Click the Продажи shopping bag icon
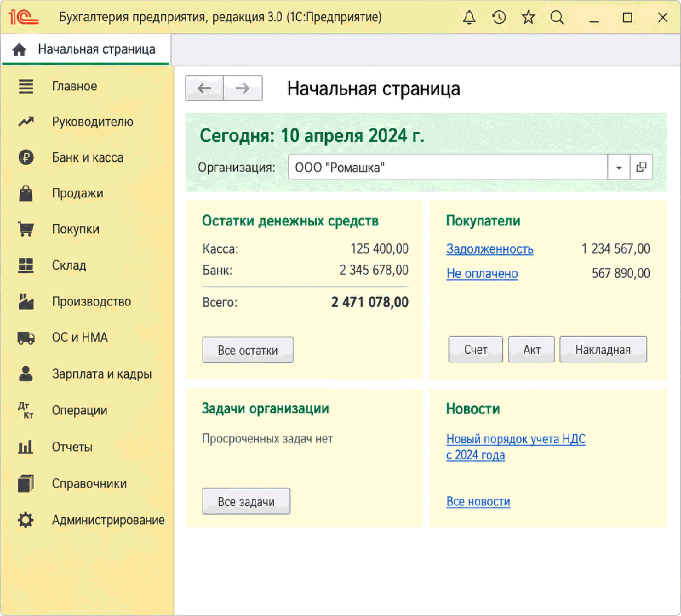The image size is (681, 616). click(26, 193)
